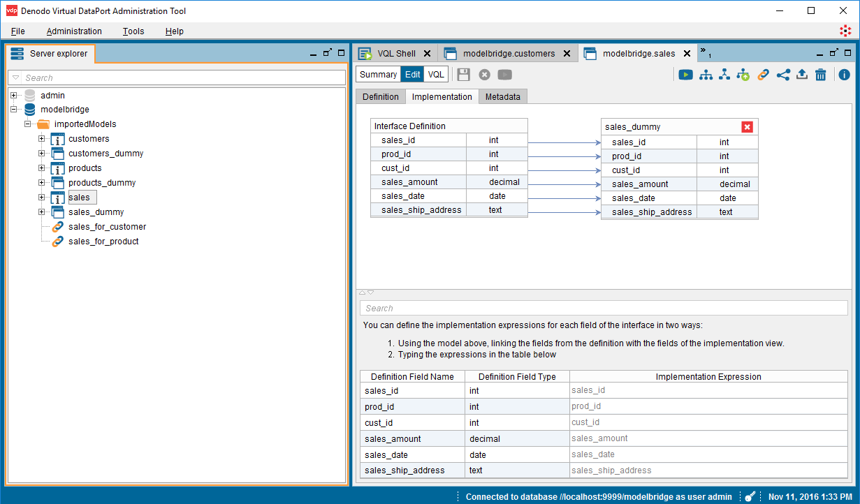Open the Administration menu
The height and width of the screenshot is (504, 860).
click(74, 31)
